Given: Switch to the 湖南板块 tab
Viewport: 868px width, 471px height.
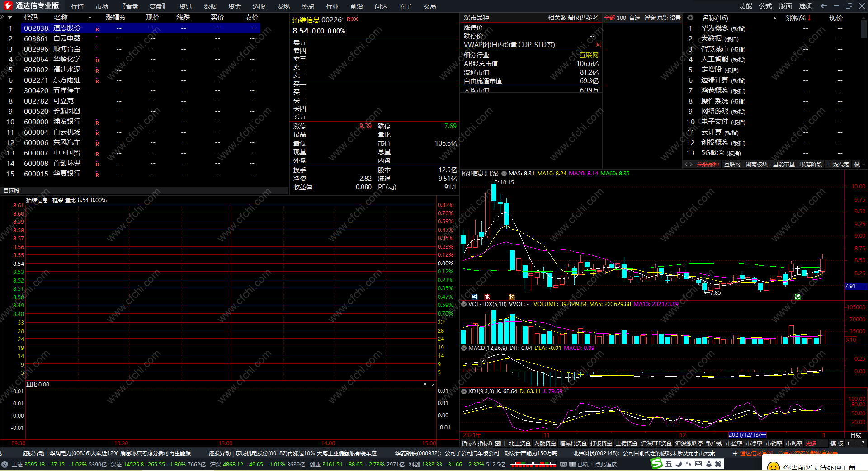Looking at the screenshot, I should tap(757, 165).
